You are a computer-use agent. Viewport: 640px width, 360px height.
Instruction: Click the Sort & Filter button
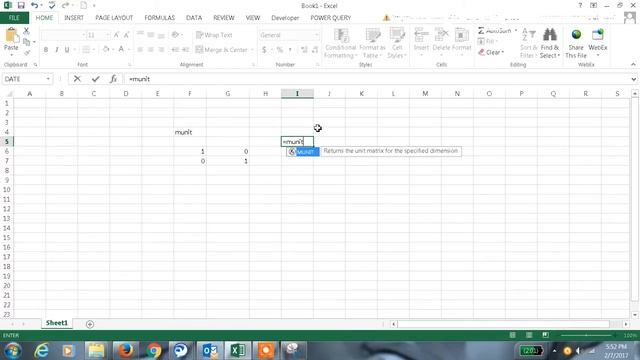(528, 43)
